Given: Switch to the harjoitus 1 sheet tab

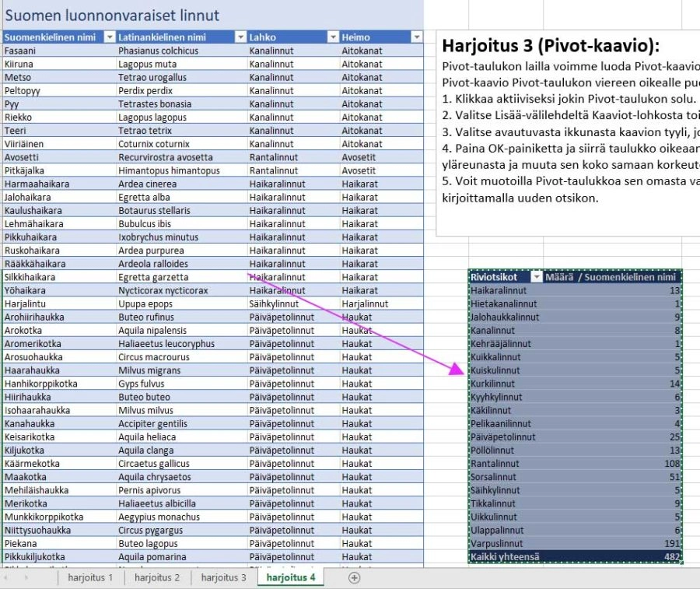Looking at the screenshot, I should point(90,578).
